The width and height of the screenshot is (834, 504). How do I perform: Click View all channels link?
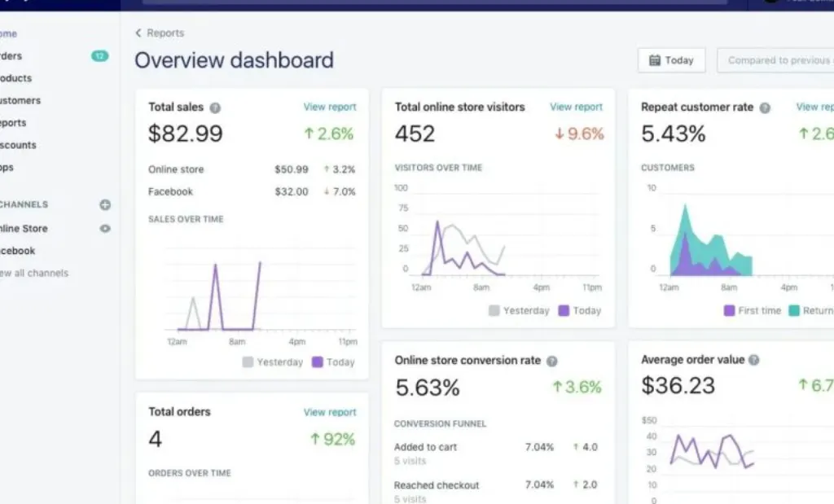(x=34, y=274)
